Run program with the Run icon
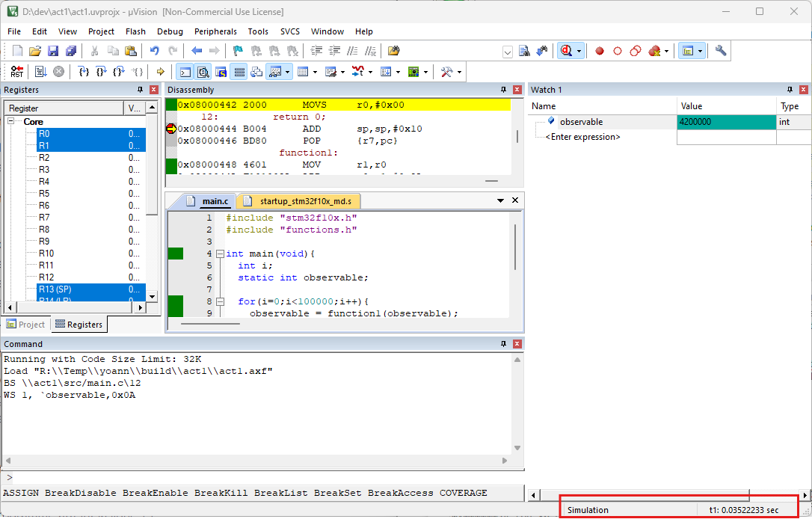The height and width of the screenshot is (519, 812). 40,72
